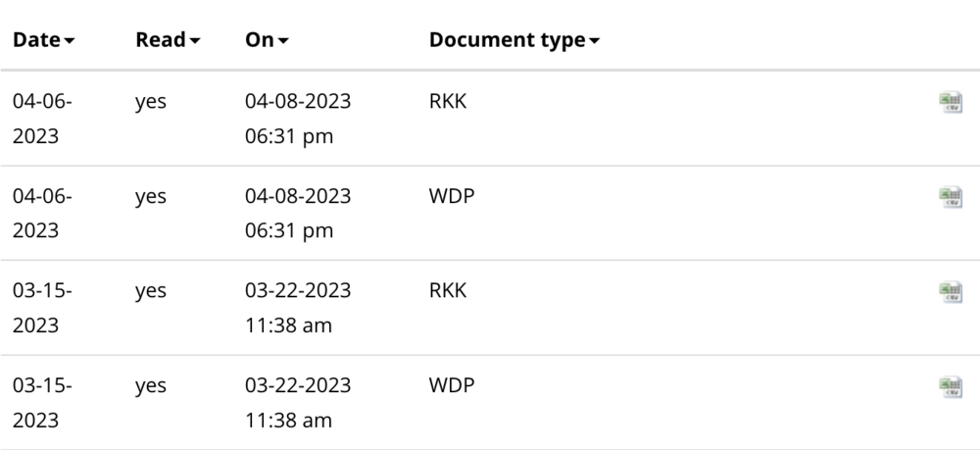Download CSV for WDP document dated 03-15-2023
The height and width of the screenshot is (450, 980).
[x=950, y=386]
